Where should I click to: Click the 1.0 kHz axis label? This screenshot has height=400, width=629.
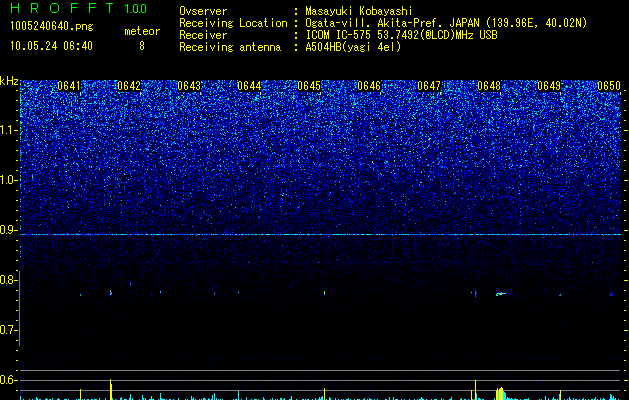coord(9,180)
